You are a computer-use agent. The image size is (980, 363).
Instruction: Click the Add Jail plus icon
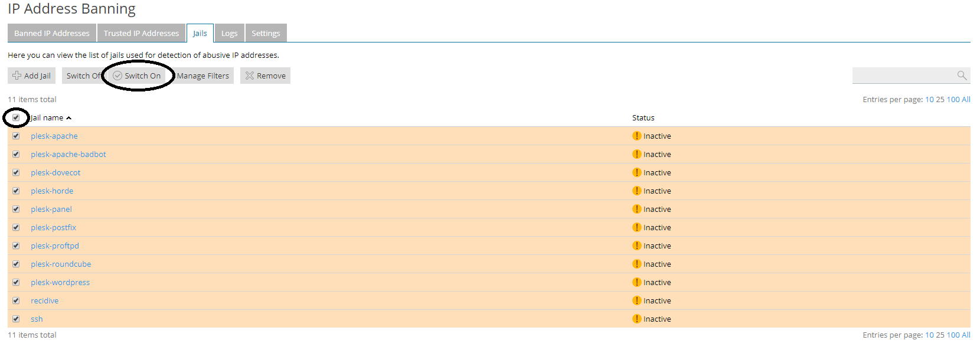tap(17, 76)
